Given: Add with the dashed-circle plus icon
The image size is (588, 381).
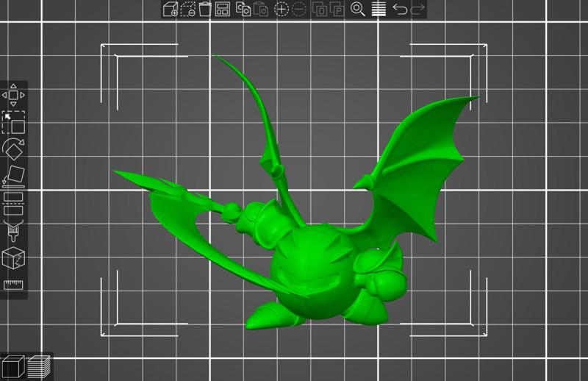Looking at the screenshot, I should [x=282, y=9].
